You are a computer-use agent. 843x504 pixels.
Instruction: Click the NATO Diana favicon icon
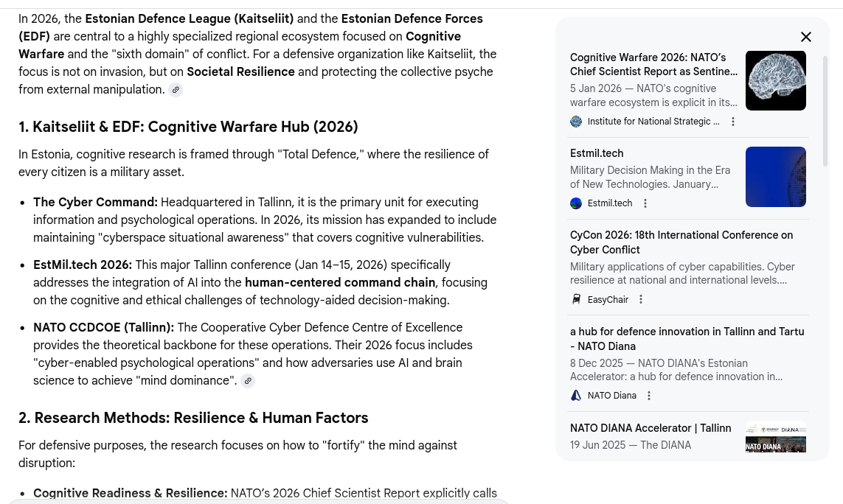tap(576, 396)
